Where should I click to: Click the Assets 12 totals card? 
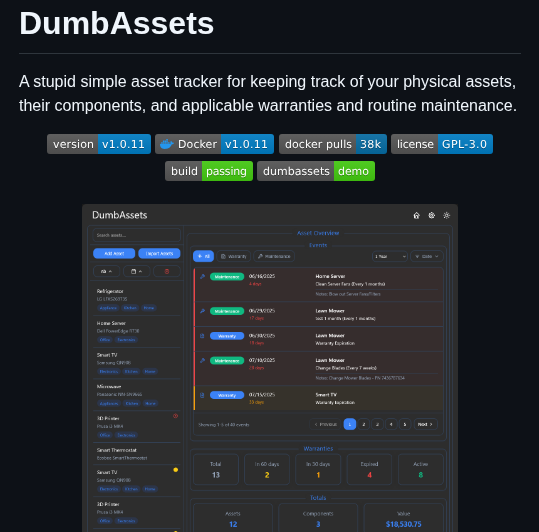click(x=233, y=518)
